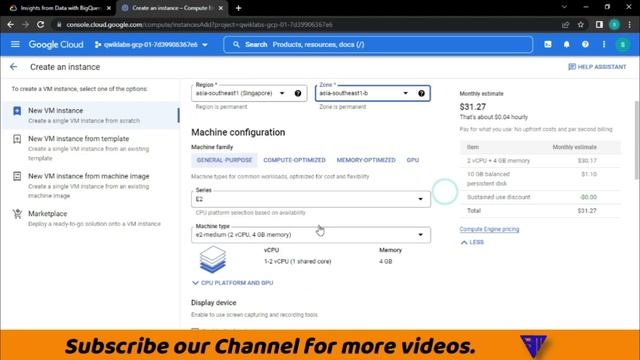Close the Create an instance tab
640x360 pixels.
221,8
